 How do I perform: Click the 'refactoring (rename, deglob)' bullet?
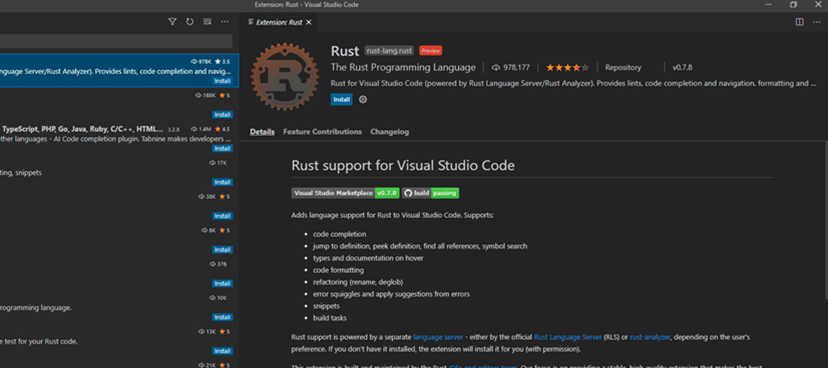coord(358,282)
